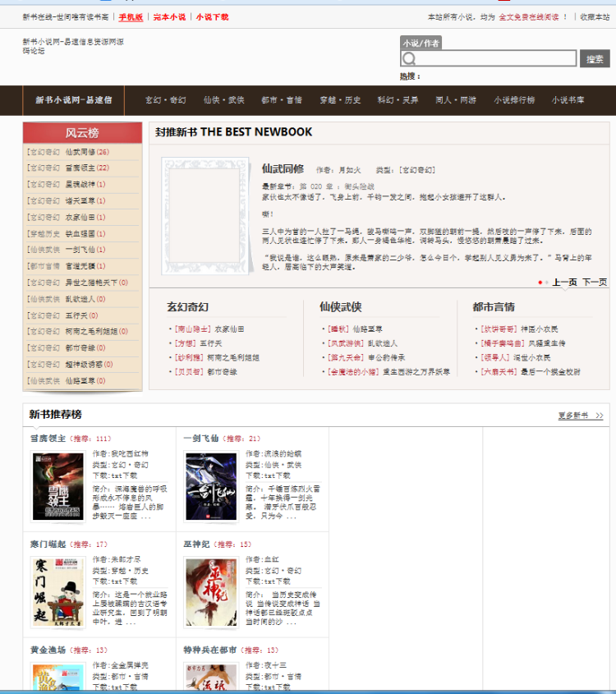The width and height of the screenshot is (616, 694).
Task: Open featured title 仙武同修 heading
Action: (x=283, y=168)
